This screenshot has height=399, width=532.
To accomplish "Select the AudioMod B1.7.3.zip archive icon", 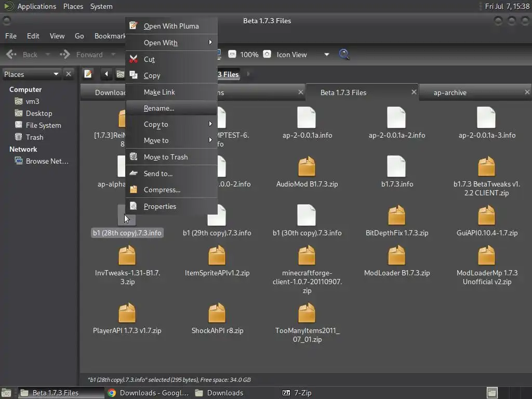I will pos(307,166).
